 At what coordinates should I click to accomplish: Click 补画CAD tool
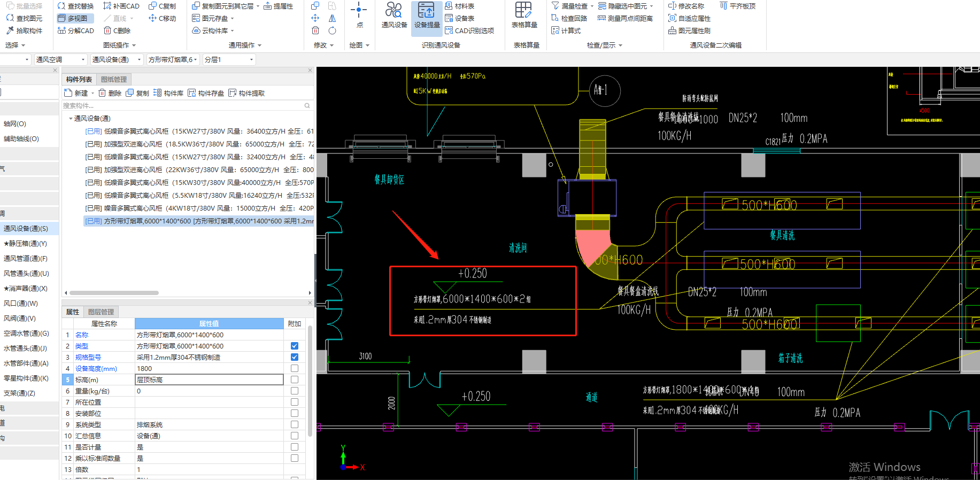click(x=121, y=6)
